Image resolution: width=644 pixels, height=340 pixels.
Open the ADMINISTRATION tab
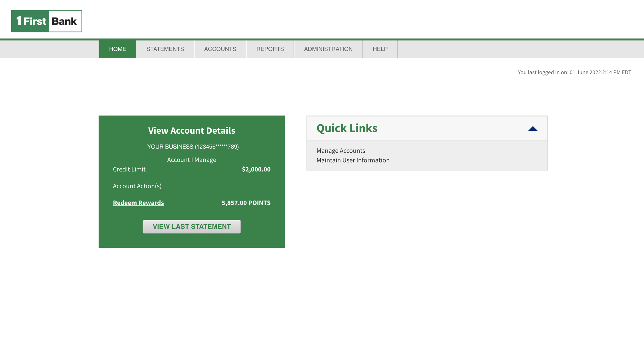point(328,49)
